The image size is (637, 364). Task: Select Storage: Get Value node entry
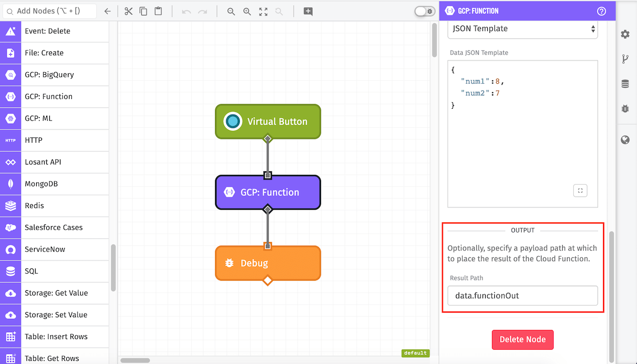pyautogui.click(x=54, y=293)
